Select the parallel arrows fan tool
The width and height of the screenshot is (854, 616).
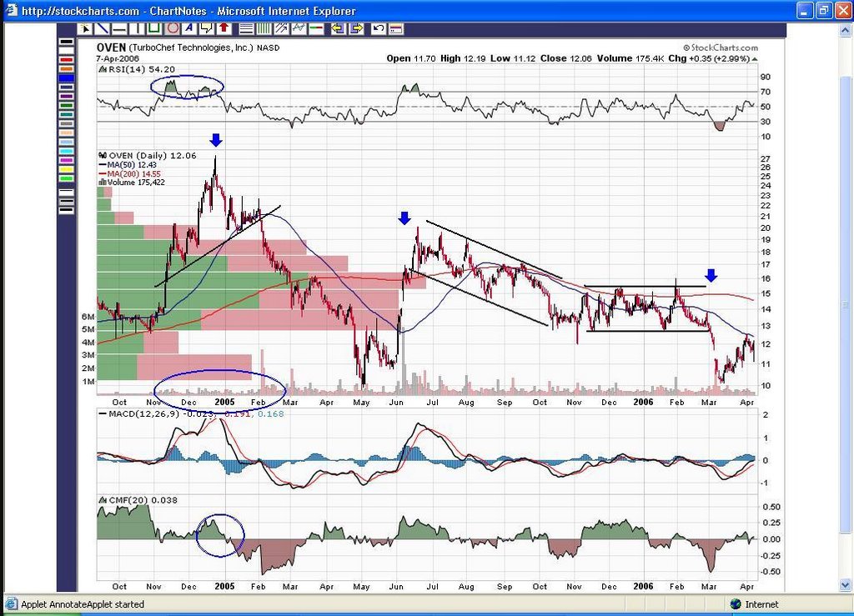tap(281, 28)
